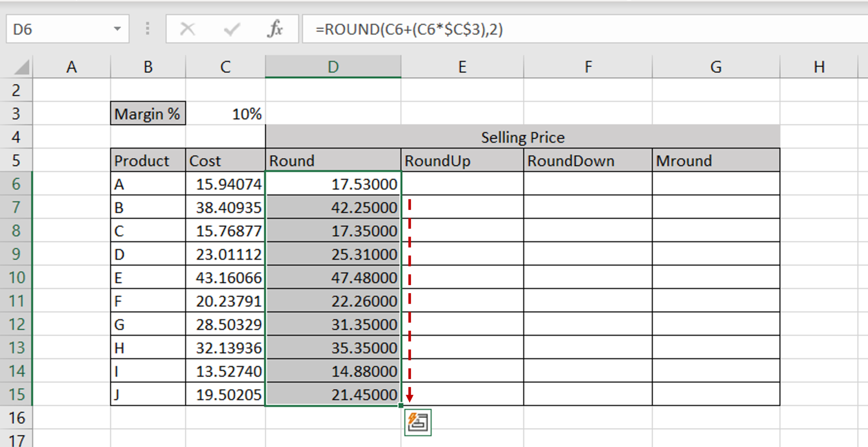Viewport: 868px width, 447px height.
Task: Click cost cell 28.50329
Action: tap(225, 324)
